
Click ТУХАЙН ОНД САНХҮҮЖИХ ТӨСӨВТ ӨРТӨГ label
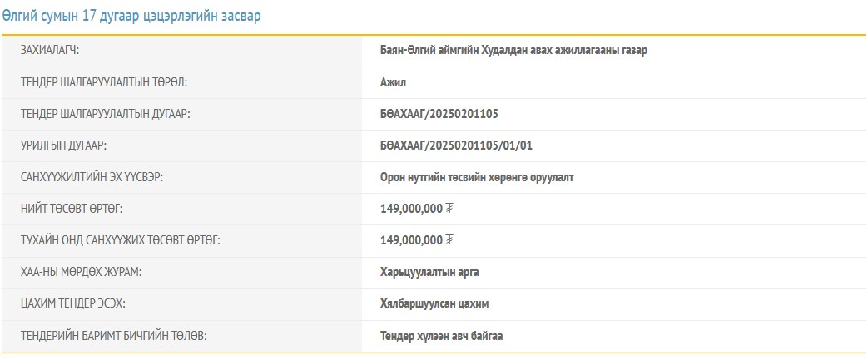tap(121, 240)
